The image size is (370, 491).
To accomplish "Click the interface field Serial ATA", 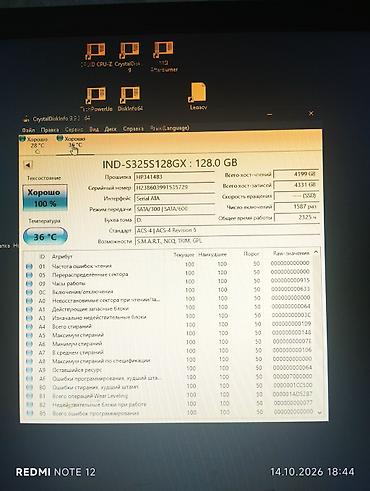I will pyautogui.click(x=175, y=198).
